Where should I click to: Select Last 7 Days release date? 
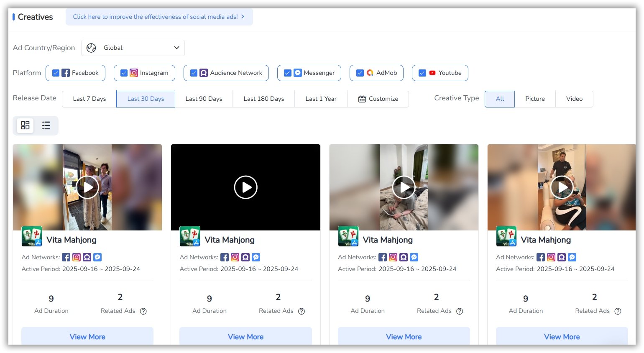tap(89, 99)
